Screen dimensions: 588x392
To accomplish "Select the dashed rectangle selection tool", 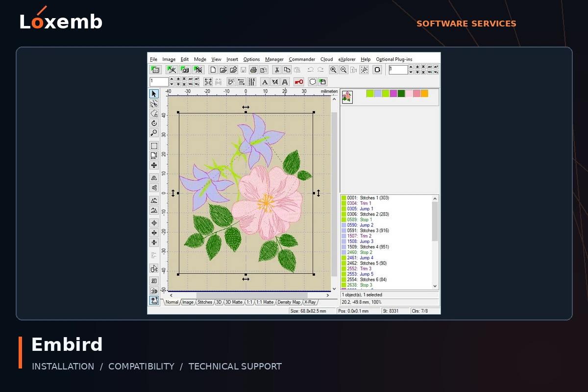I will (x=154, y=146).
